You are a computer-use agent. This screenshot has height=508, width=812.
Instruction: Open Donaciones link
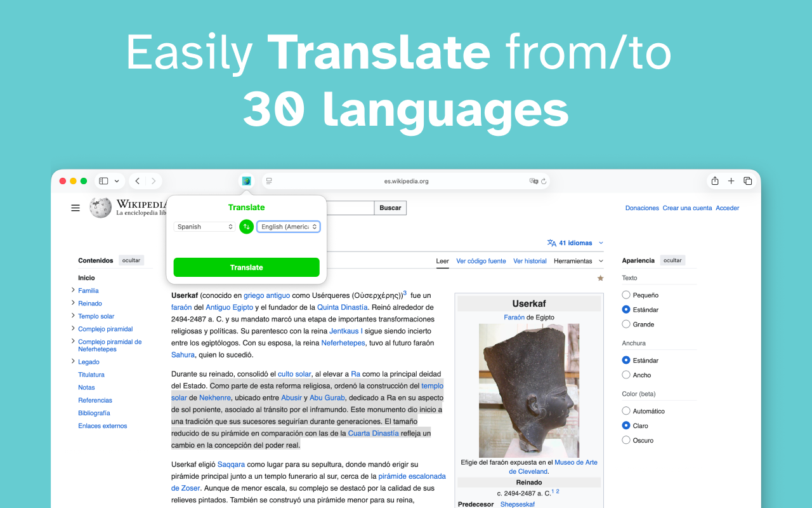(x=642, y=208)
